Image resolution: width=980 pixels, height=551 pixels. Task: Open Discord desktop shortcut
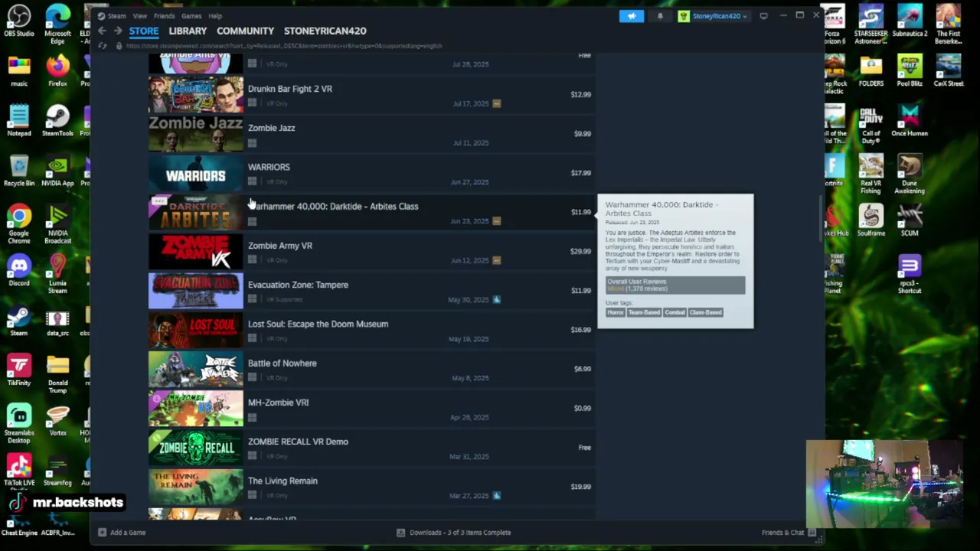(19, 270)
